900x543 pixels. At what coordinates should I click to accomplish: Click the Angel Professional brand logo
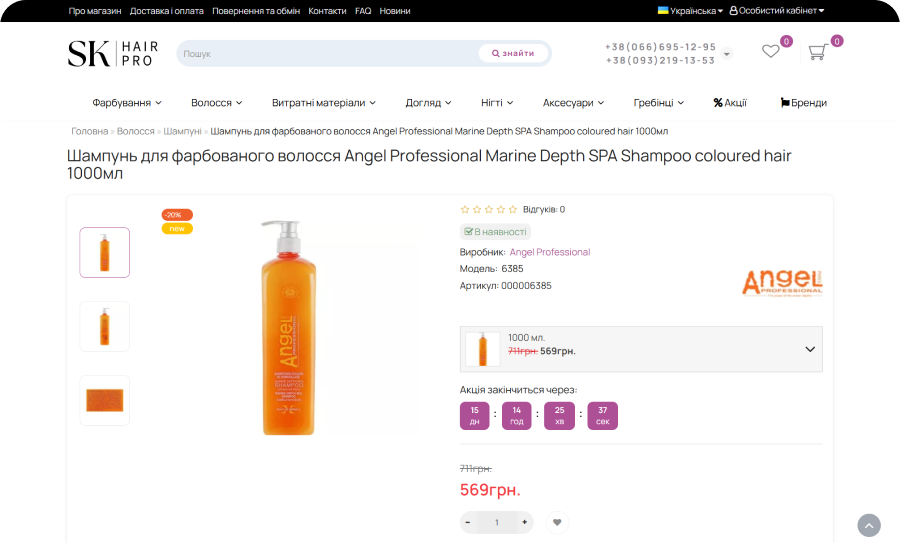pyautogui.click(x=782, y=283)
